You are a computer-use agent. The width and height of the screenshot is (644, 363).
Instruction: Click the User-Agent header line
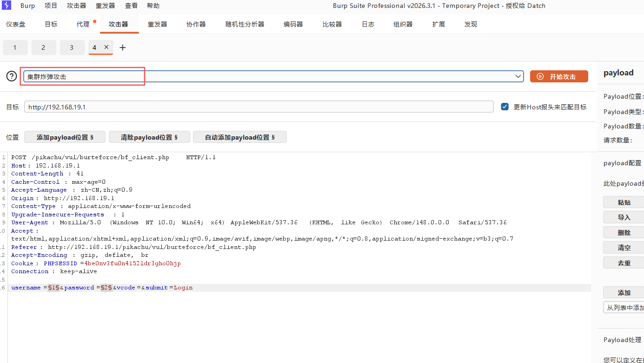point(259,222)
